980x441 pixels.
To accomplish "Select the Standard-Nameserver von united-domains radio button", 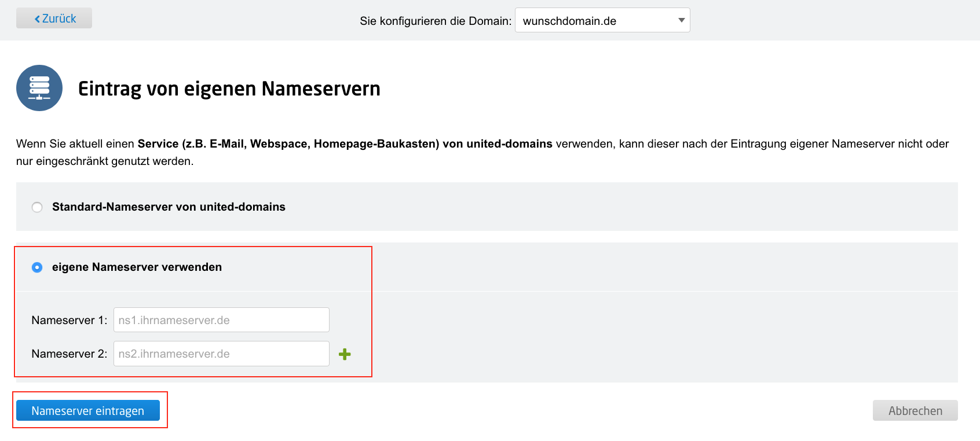I will [37, 207].
